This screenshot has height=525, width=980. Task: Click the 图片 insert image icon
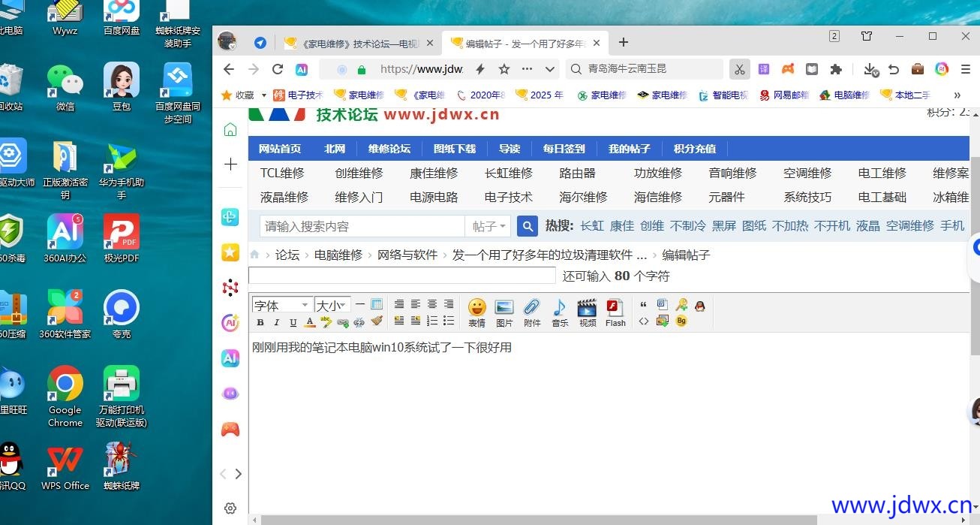point(504,311)
